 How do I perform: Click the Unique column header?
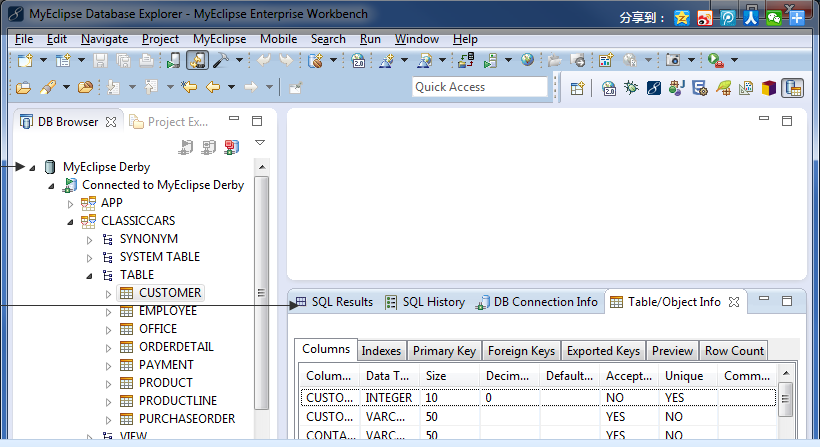point(684,376)
